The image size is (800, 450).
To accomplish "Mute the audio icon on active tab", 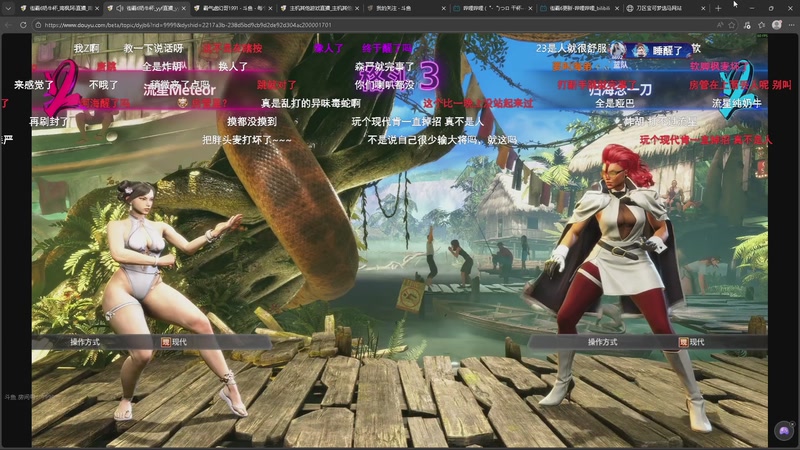I will 119,8.
